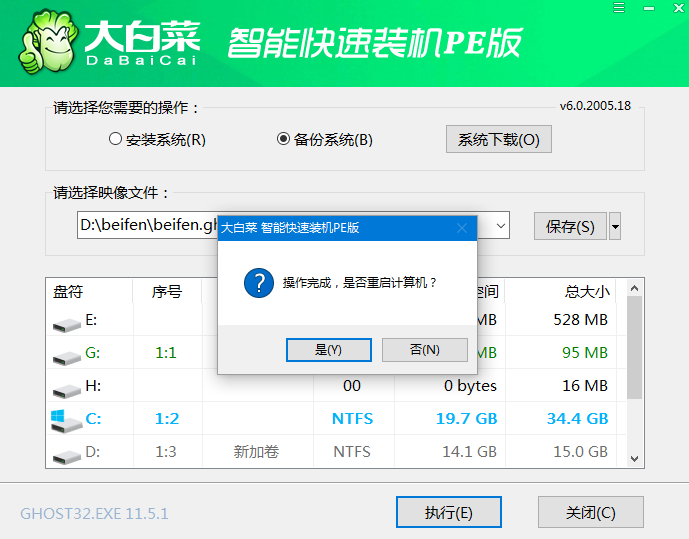Click the 528 MB total size cell
This screenshot has height=539, width=689.
point(580,320)
